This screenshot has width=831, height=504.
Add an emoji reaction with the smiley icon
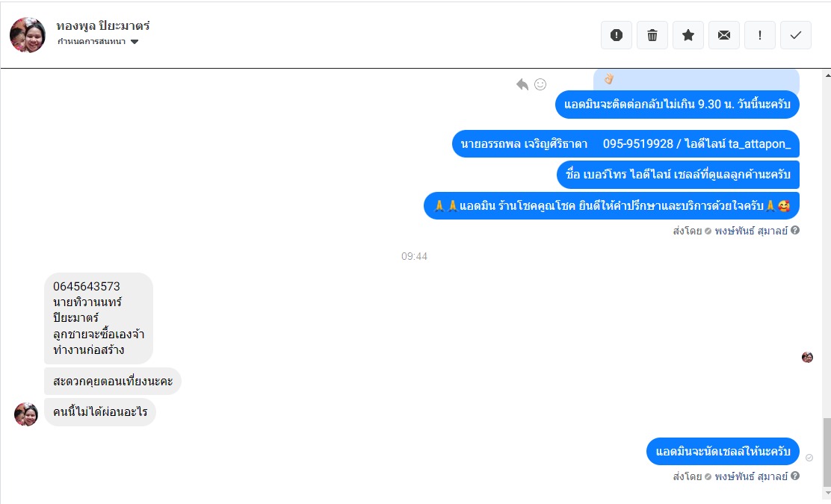coord(540,84)
